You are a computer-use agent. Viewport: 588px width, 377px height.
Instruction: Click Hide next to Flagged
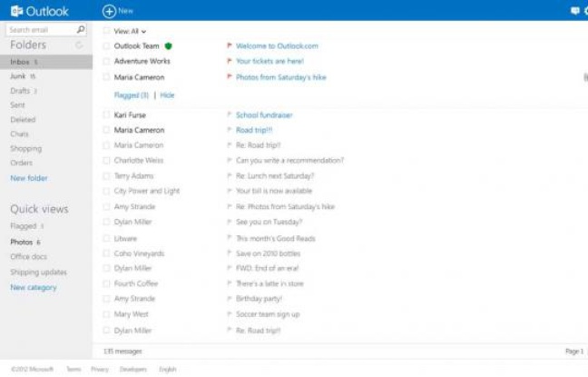(167, 95)
